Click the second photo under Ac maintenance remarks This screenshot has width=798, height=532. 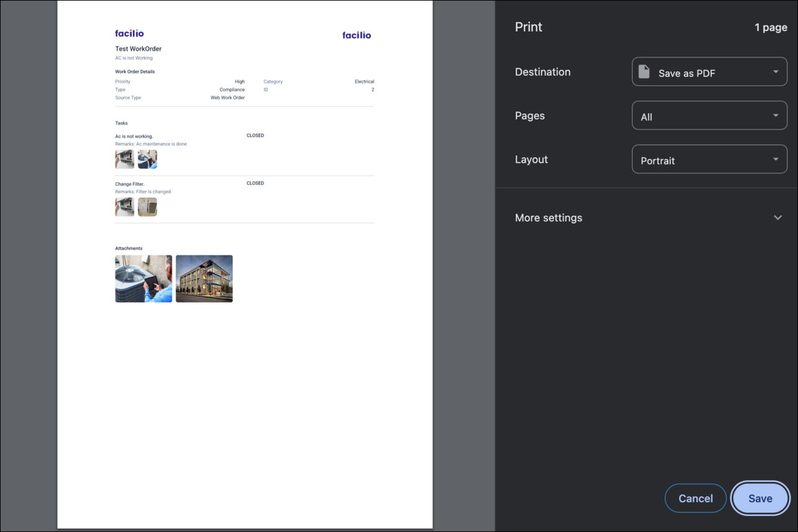pos(147,159)
